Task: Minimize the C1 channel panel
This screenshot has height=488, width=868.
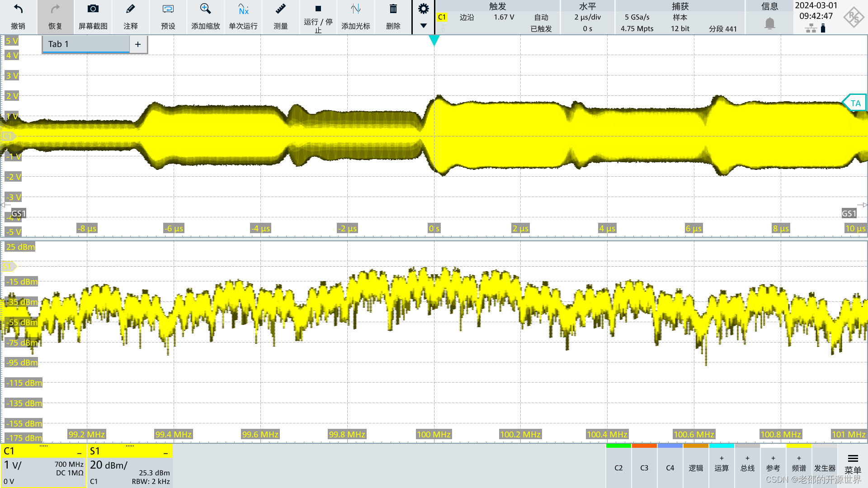Action: tap(79, 452)
